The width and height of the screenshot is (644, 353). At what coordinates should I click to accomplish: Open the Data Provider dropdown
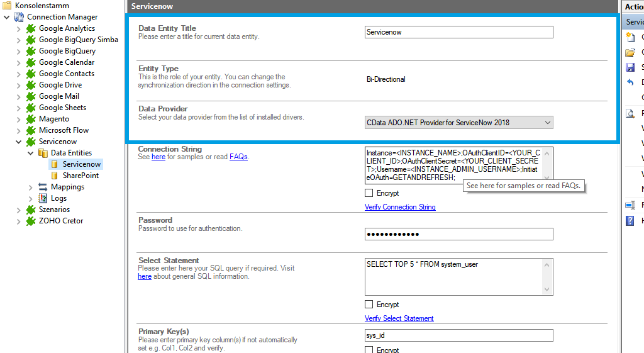[458, 123]
